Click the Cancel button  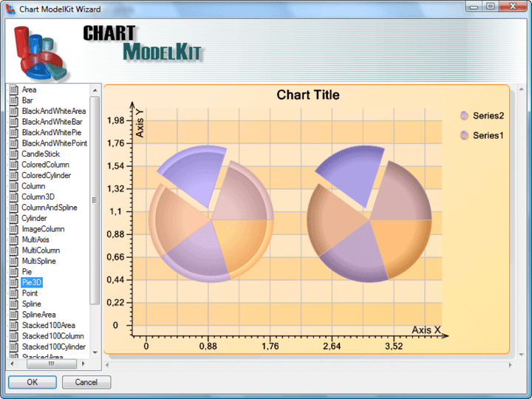point(86,383)
